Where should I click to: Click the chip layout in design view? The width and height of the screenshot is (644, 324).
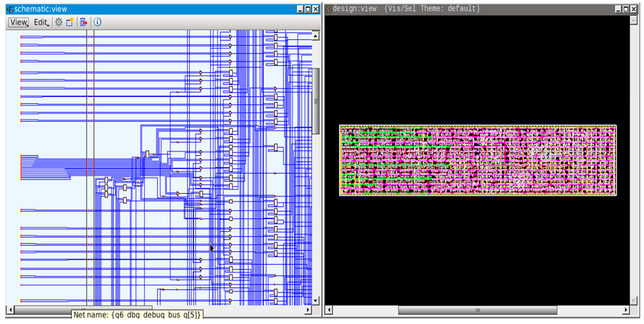click(477, 160)
